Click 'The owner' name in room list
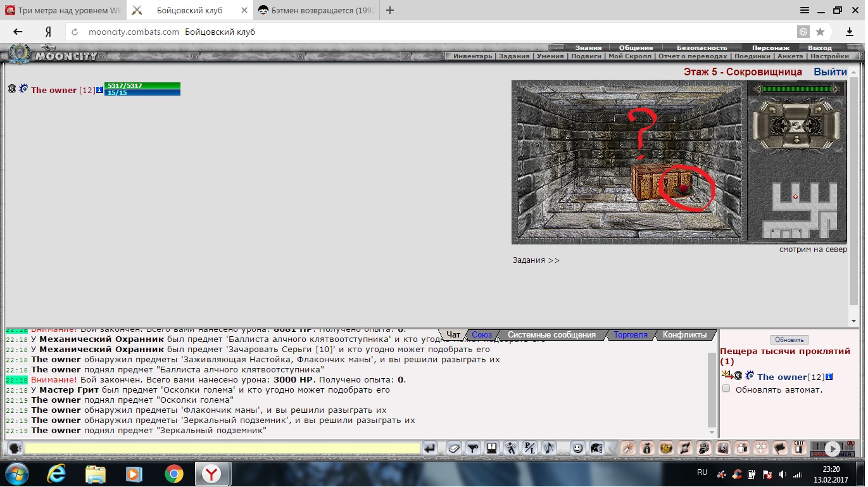The height and width of the screenshot is (487, 868). 782,377
